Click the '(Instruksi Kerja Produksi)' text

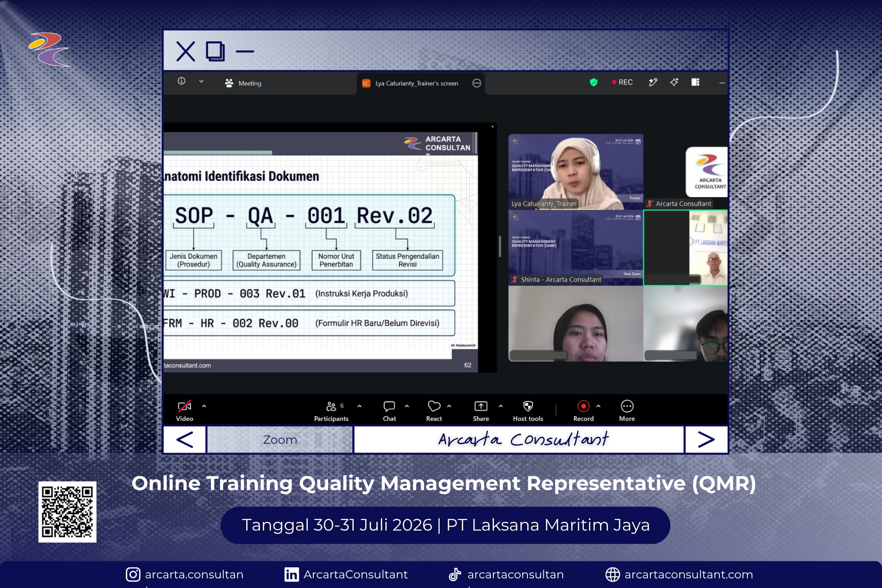coord(362,294)
